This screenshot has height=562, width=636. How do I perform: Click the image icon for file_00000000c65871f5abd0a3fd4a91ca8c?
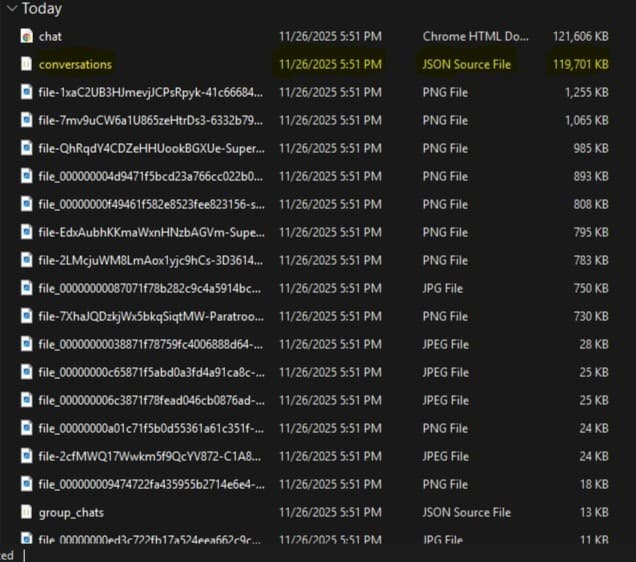coord(27,372)
